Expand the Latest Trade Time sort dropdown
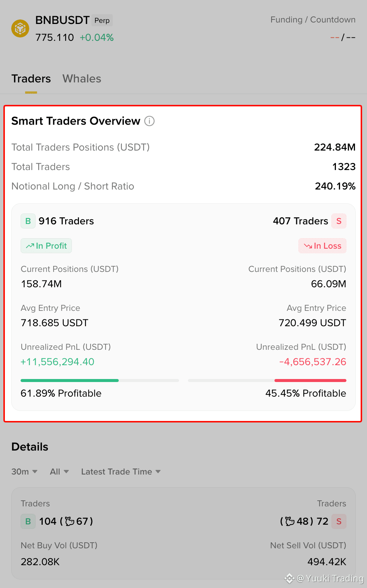The height and width of the screenshot is (588, 367). [121, 472]
